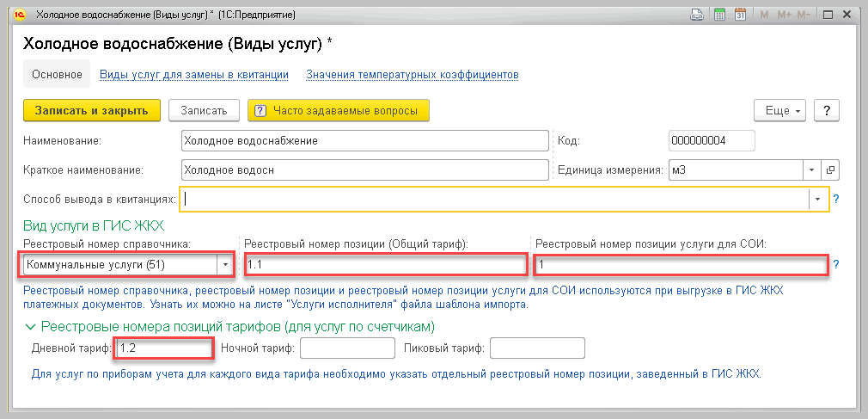The height and width of the screenshot is (419, 868).
Task: Click the M+ memory add button
Action: [x=783, y=15]
